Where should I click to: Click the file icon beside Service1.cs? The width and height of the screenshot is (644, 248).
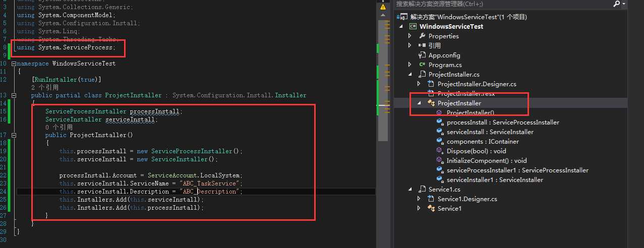click(422, 189)
